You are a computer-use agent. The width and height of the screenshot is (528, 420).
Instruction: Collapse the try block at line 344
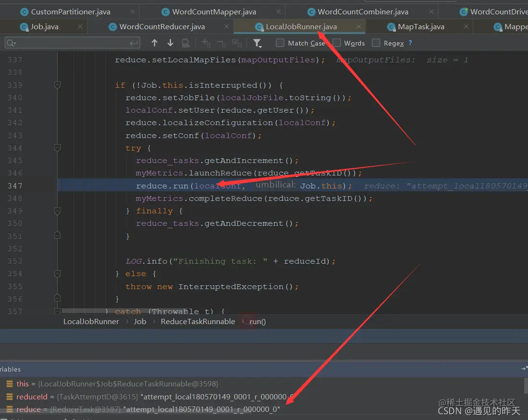(x=57, y=148)
